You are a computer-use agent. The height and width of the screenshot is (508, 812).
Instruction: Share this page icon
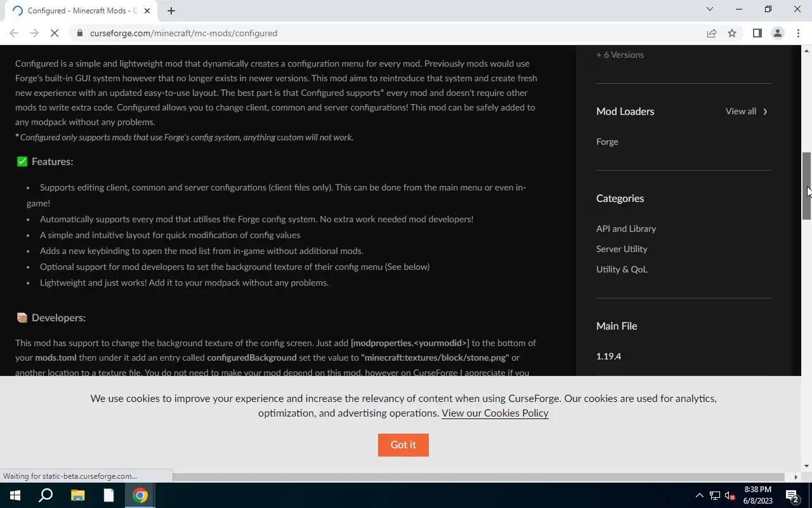tap(712, 33)
